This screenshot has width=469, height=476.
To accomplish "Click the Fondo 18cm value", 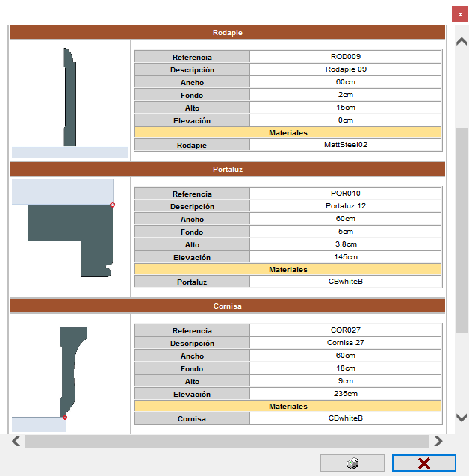I will [346, 368].
